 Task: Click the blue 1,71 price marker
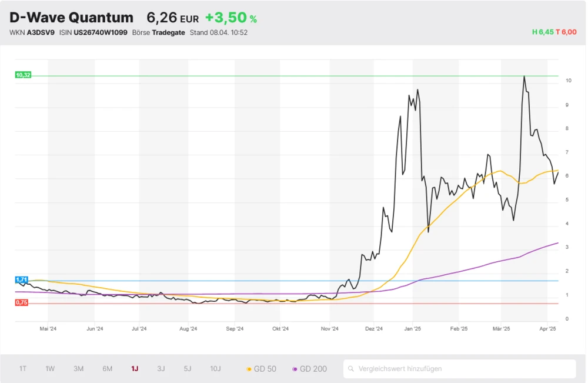click(x=22, y=279)
